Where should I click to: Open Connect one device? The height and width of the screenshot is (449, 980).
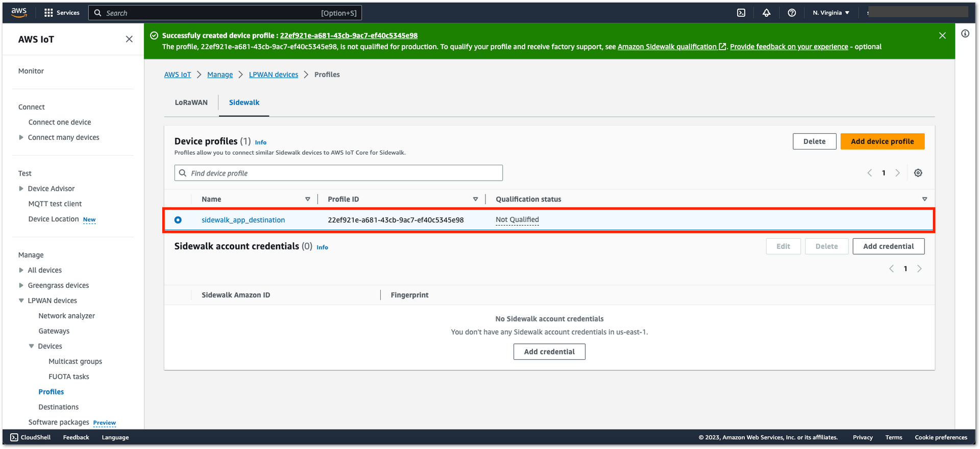point(60,122)
